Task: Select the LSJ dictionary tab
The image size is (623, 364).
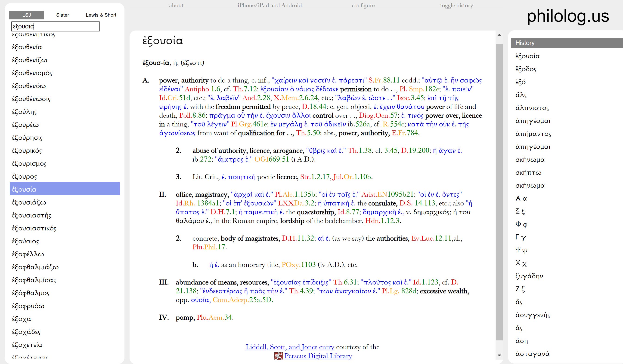Action: pyautogui.click(x=27, y=15)
